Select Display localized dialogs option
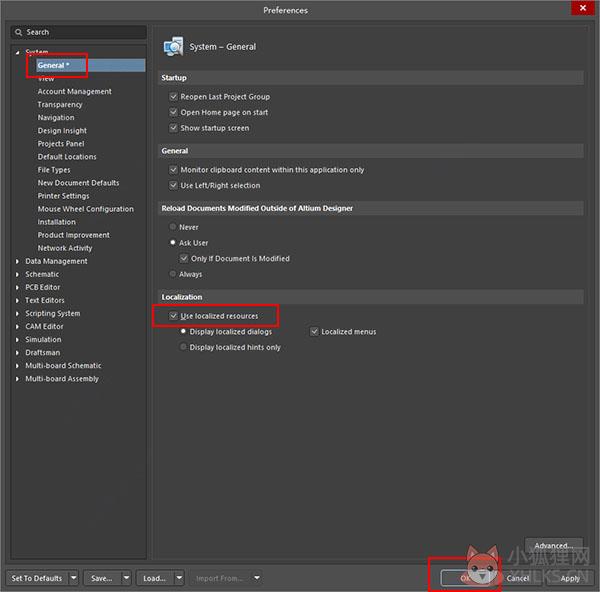600x592 pixels. (183, 331)
